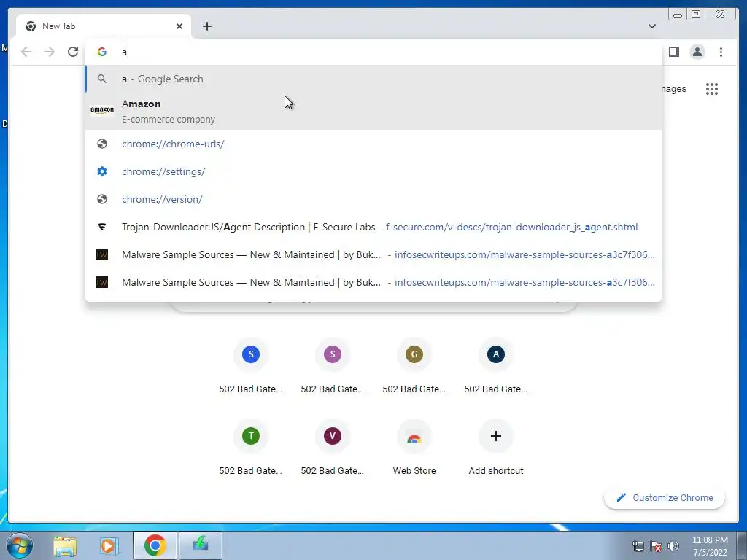Select the Trojan-Downloader F-Secure Labs suggestion

pyautogui.click(x=373, y=227)
